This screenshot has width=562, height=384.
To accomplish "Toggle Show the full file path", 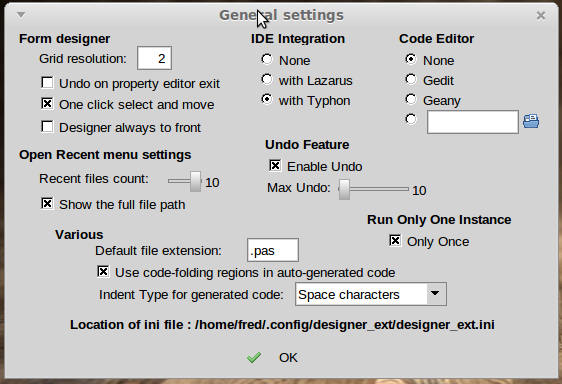I will point(47,203).
